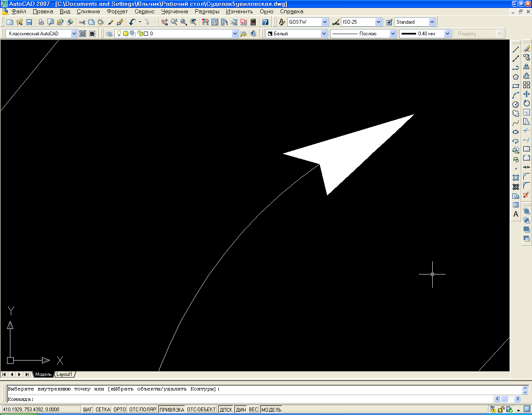Switch to the Layout1 tab
The image size is (532, 415).
64,374
